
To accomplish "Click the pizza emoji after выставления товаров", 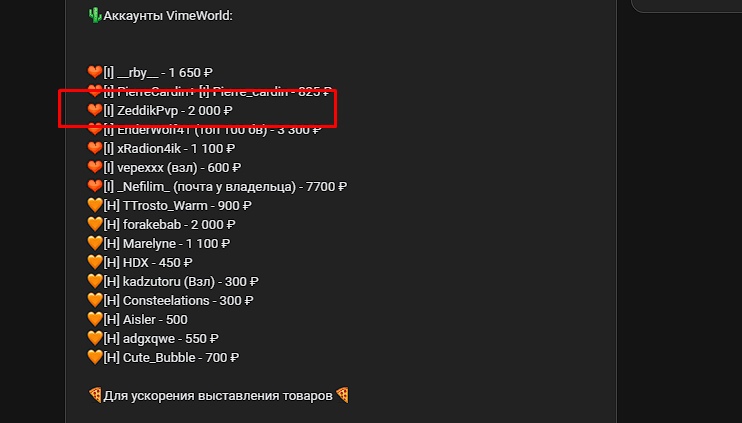I will pos(343,395).
